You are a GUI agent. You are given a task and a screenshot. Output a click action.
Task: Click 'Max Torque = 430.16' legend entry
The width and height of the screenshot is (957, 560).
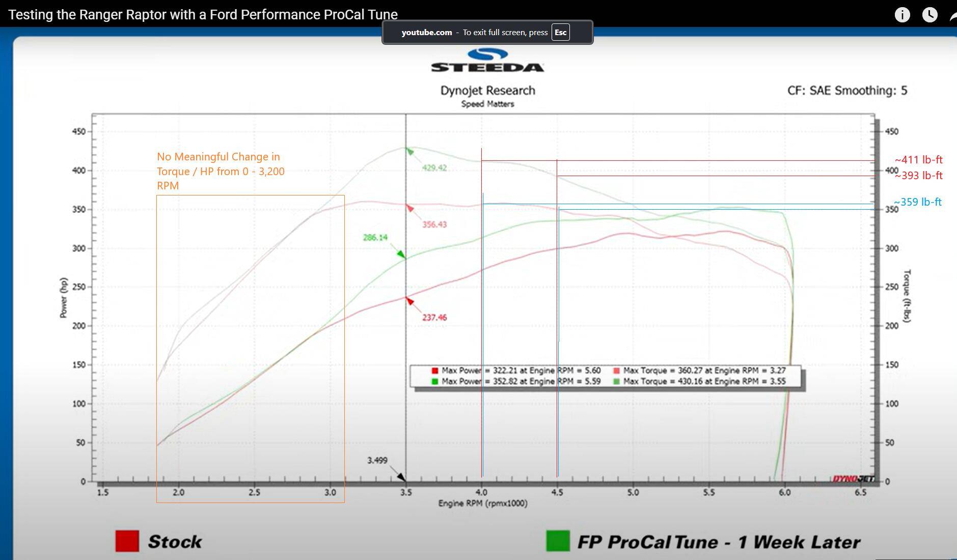tap(700, 381)
